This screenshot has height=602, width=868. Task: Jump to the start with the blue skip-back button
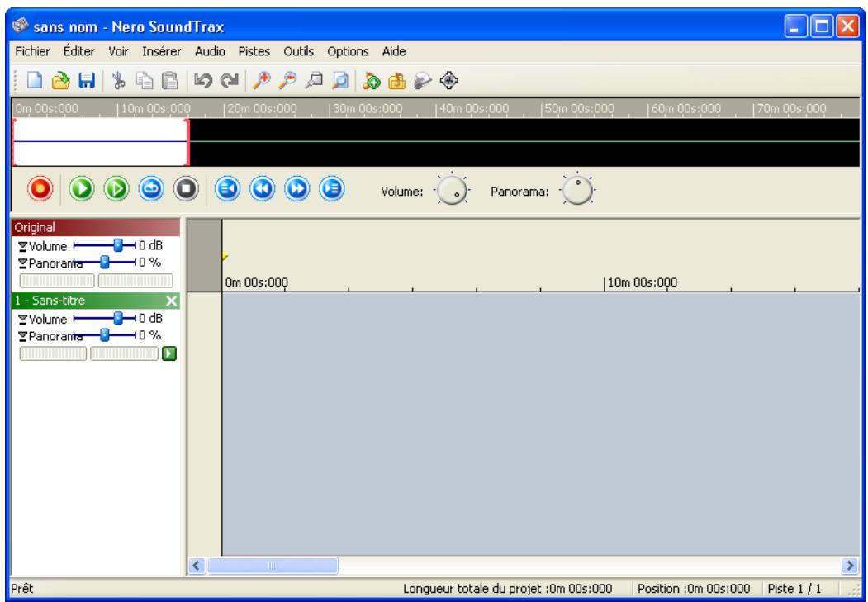coord(227,188)
